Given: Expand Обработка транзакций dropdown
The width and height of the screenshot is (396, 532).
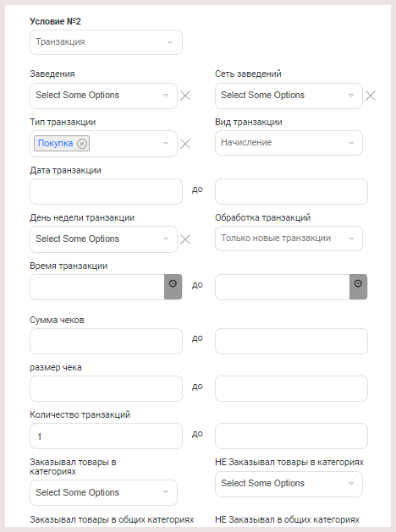Looking at the screenshot, I should click(x=289, y=239).
